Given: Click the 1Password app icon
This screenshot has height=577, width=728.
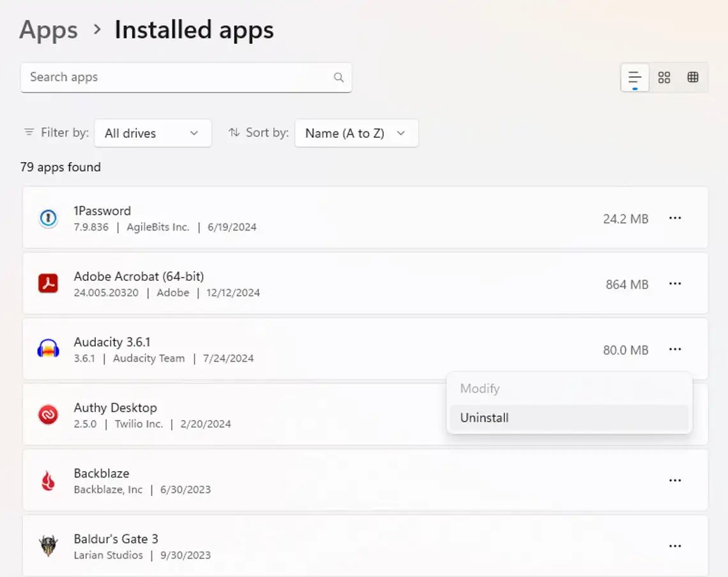Looking at the screenshot, I should [x=48, y=218].
